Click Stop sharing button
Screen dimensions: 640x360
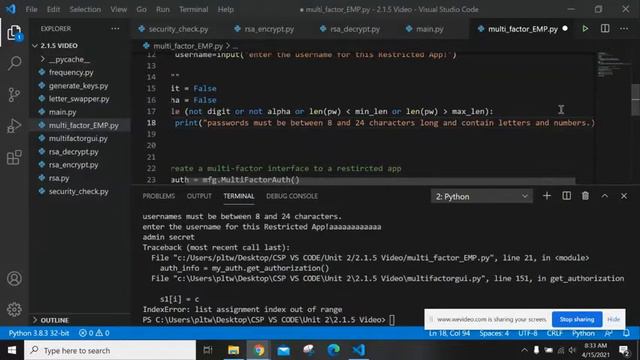(577, 319)
